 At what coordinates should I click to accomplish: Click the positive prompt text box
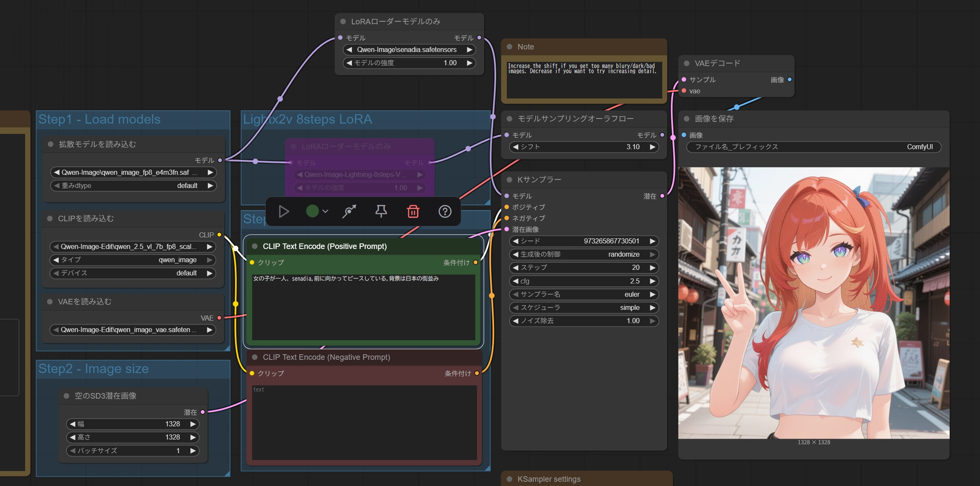[363, 307]
